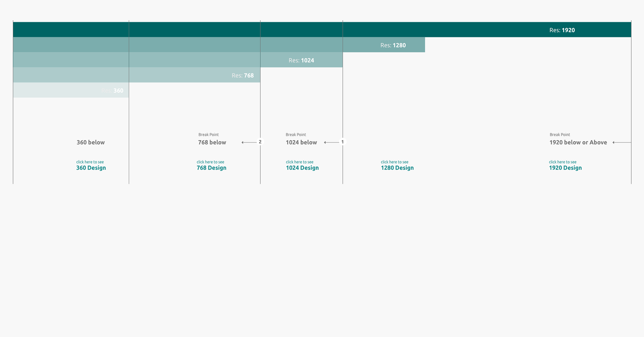644x337 pixels.
Task: Click 'Break Point' label above 1024 below
Action: 296,135
